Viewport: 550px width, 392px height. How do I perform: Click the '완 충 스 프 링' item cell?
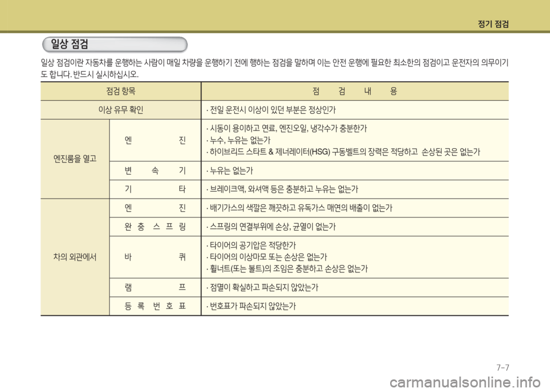point(155,227)
